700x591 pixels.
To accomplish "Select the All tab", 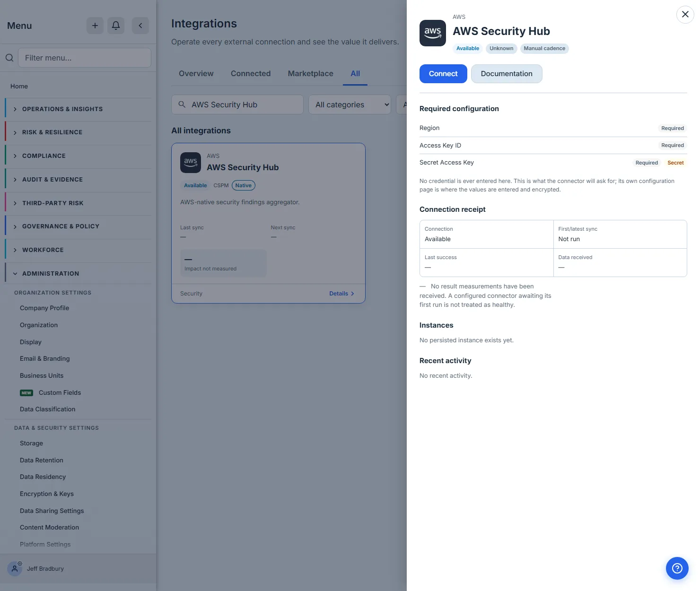I will click(355, 74).
